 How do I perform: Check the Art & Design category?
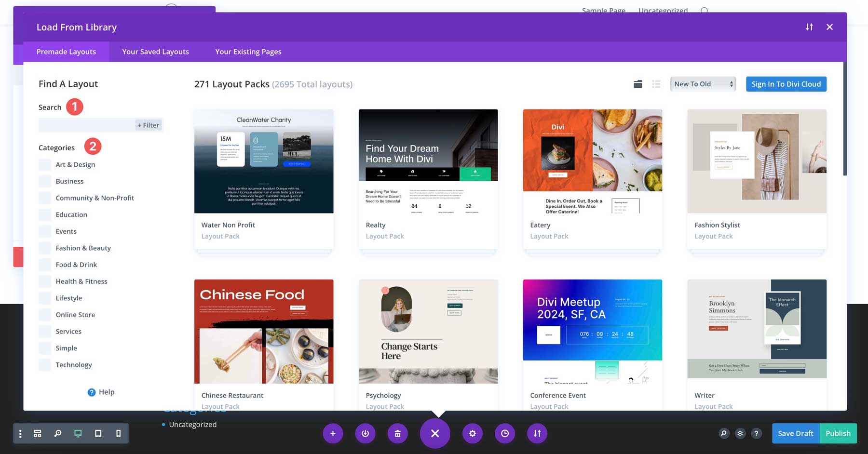(x=45, y=165)
